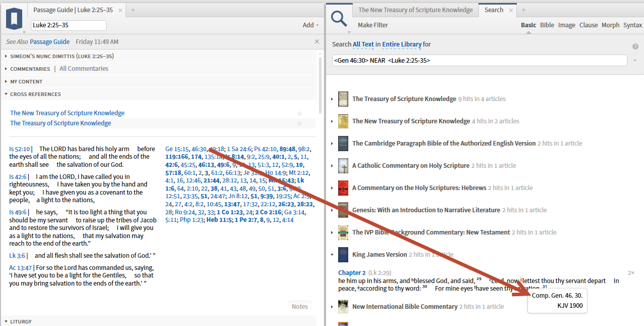This screenshot has height=326, width=644.
Task: Select the Syntax search type
Action: coord(633,25)
